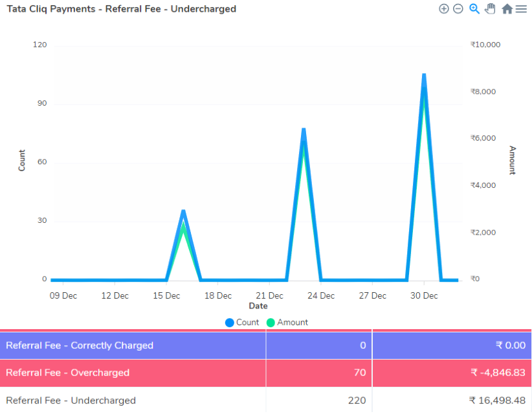Toggle the Amount series in legend
Viewport: 532px width, 414px height.
click(x=287, y=322)
